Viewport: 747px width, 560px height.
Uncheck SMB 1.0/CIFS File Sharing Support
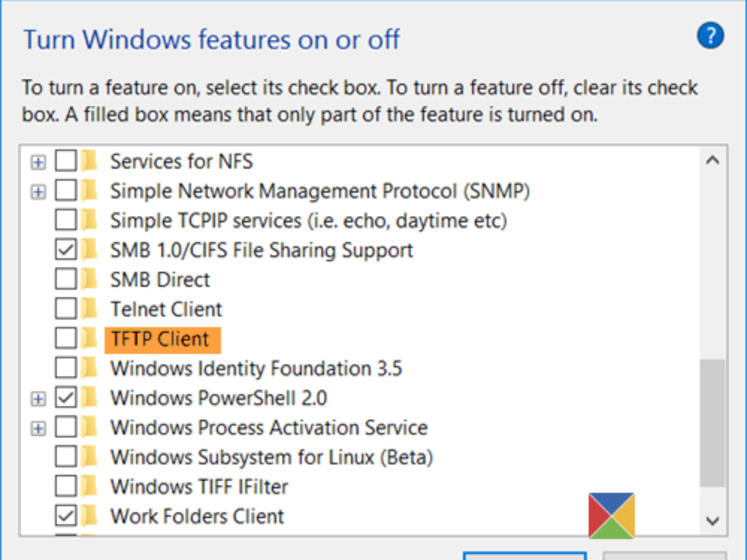66,250
